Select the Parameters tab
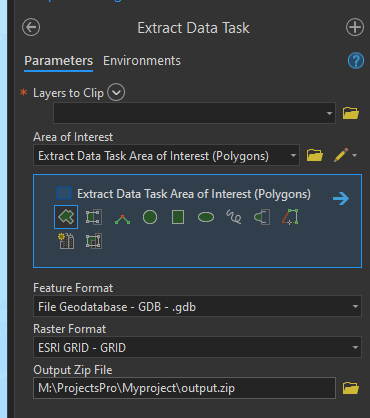Viewport: 370px width, 418px height. 59,61
